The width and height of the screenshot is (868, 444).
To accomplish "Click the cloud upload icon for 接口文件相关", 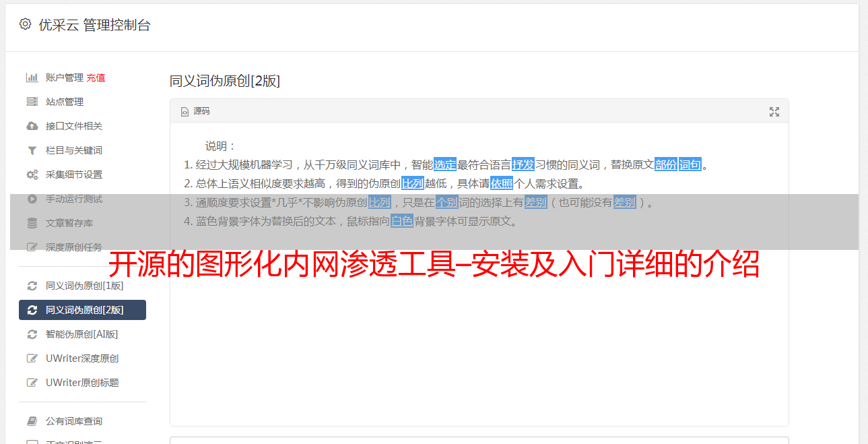I will 32,126.
